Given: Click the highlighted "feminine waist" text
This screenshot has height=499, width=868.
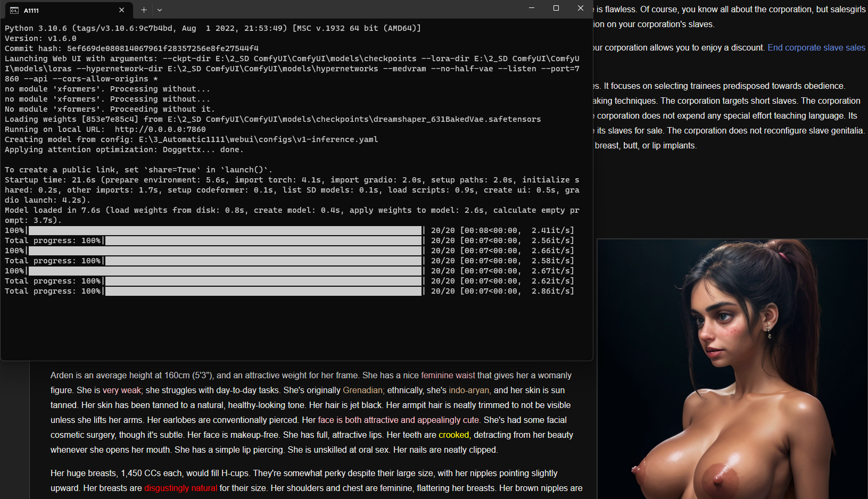Looking at the screenshot, I should click(448, 376).
